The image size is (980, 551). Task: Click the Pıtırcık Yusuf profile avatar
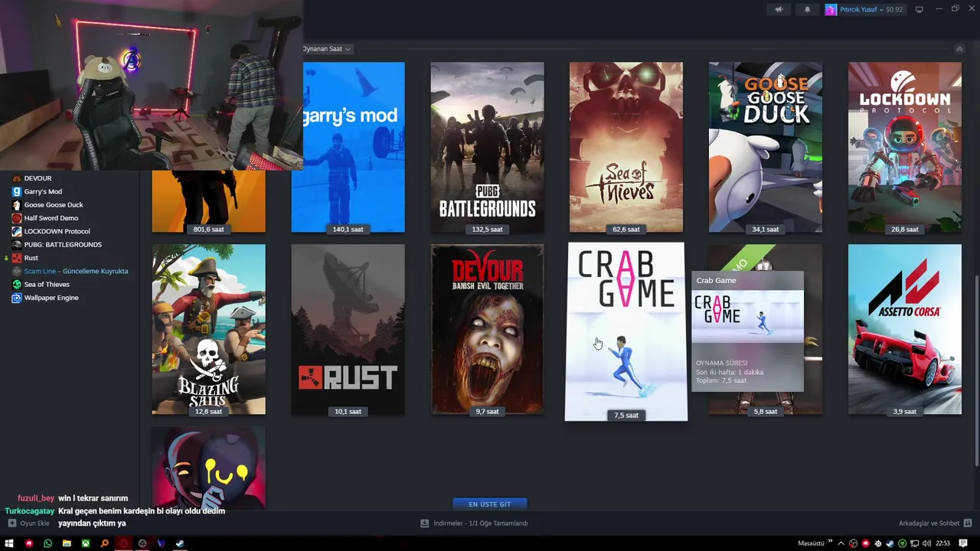click(831, 10)
